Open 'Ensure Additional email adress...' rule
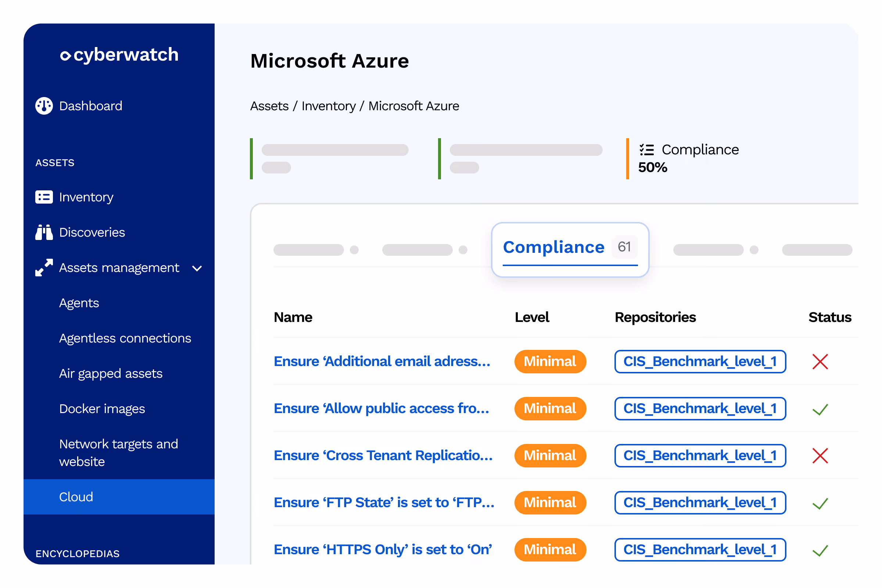Image resolution: width=882 pixels, height=588 pixels. 382,362
